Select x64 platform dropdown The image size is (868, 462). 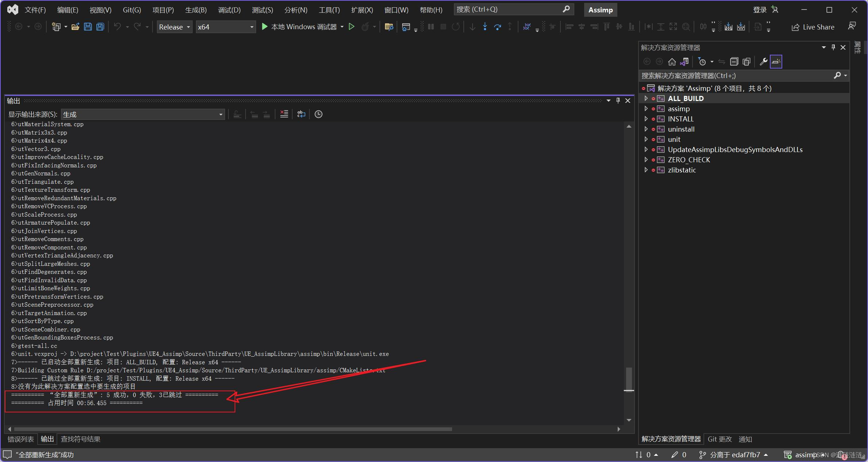225,26
